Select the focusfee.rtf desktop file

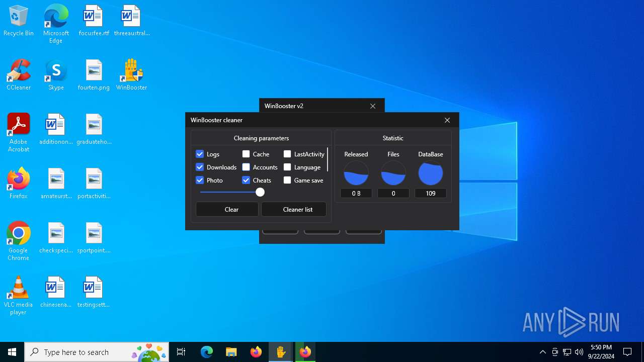point(94,21)
